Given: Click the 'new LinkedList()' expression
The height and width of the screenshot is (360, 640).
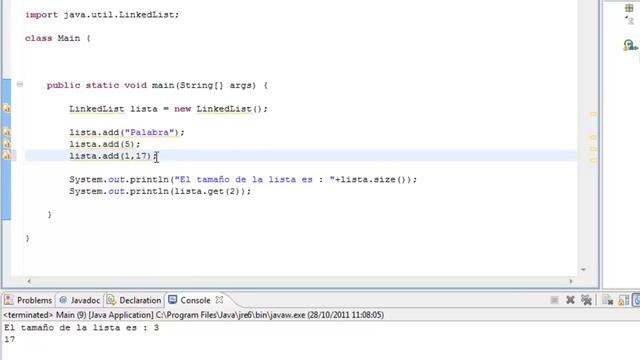Looking at the screenshot, I should (219, 109).
